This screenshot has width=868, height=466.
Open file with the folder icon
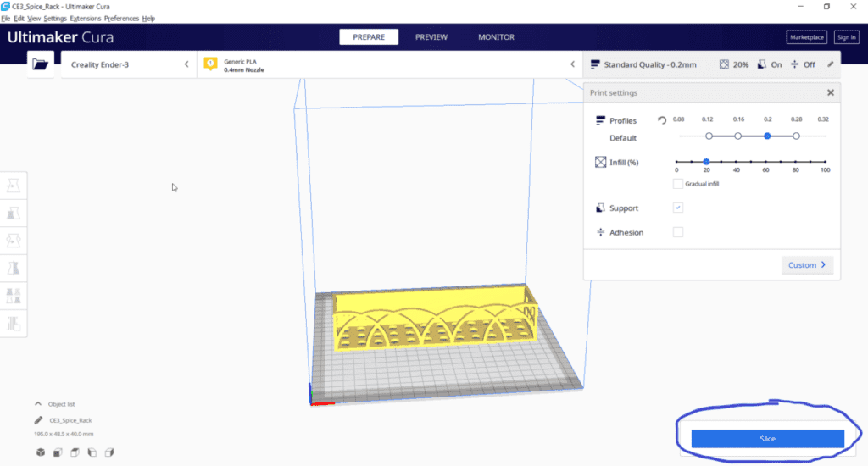point(41,64)
